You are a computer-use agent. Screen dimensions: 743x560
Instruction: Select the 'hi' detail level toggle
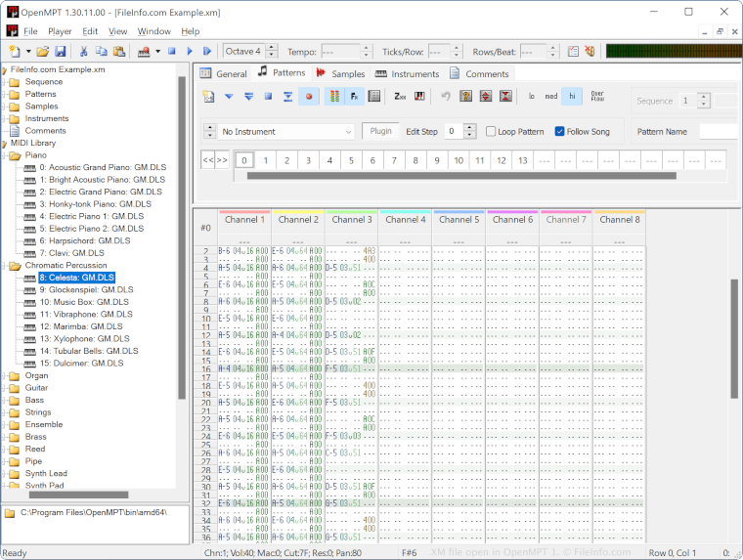tap(573, 96)
